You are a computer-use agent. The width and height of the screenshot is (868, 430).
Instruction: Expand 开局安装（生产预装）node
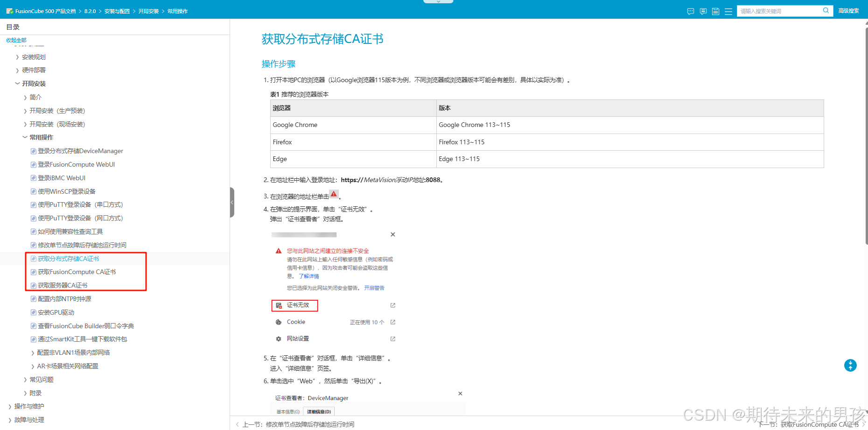[25, 111]
